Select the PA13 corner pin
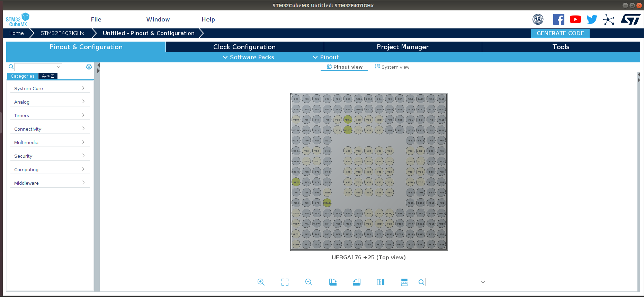644x297 pixels. tap(441, 99)
